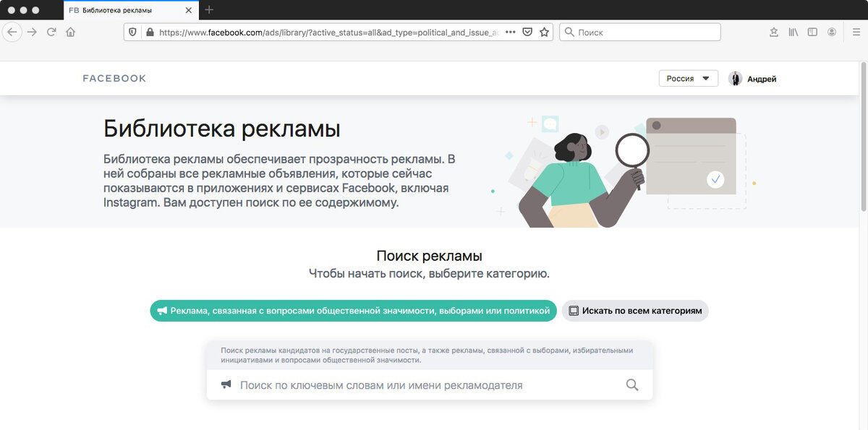Bookmark this page with the star icon
Screen dimensions: 868x430
[x=545, y=32]
